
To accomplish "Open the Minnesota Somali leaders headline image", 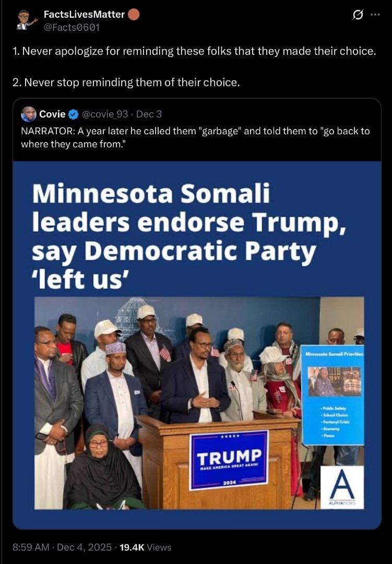I will 197,345.
